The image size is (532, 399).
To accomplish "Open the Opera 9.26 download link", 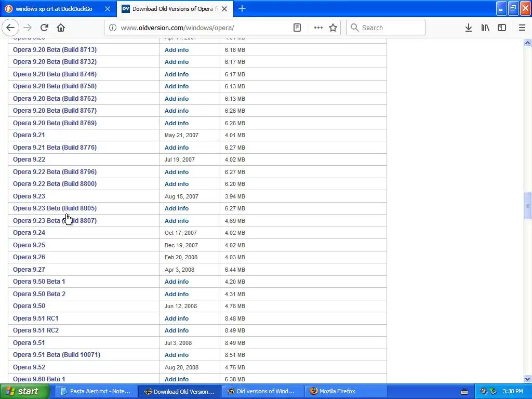I will [x=29, y=257].
